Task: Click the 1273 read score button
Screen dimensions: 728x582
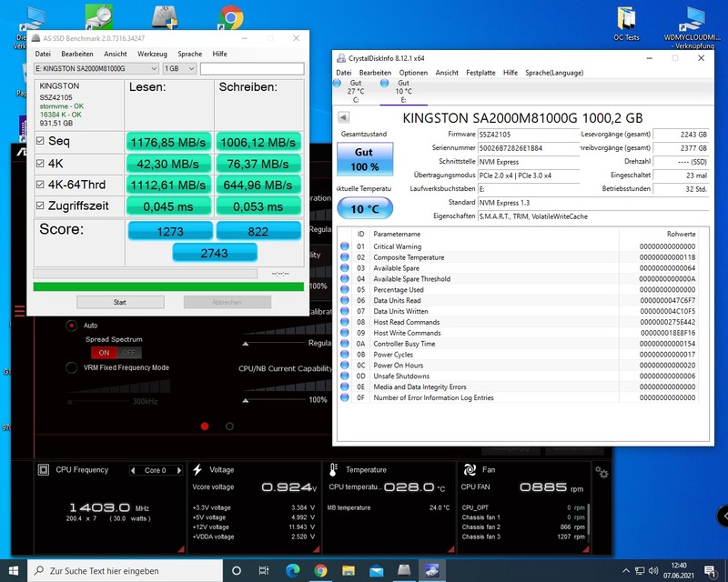Action: pyautogui.click(x=170, y=231)
